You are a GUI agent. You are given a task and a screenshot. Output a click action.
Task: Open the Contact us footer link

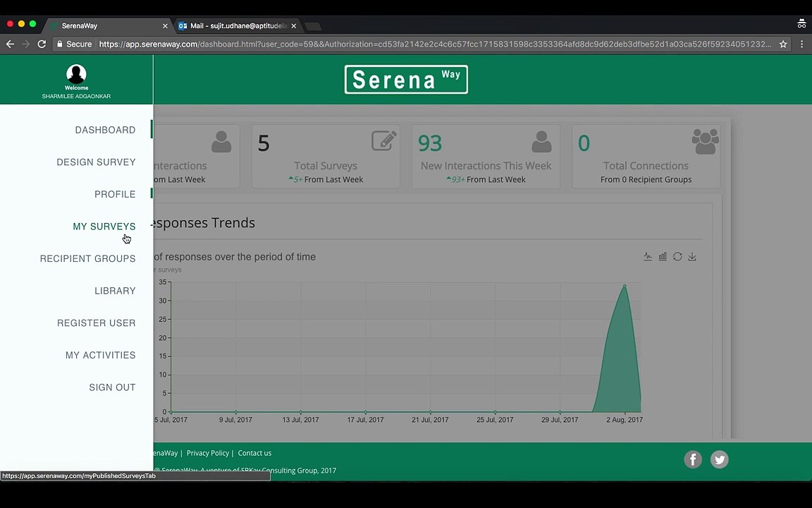[254, 453]
